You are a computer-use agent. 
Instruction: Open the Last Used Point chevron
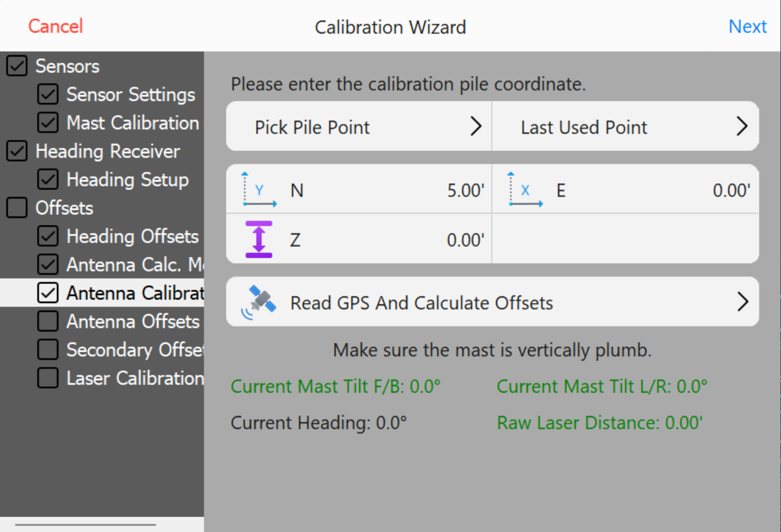(x=742, y=126)
